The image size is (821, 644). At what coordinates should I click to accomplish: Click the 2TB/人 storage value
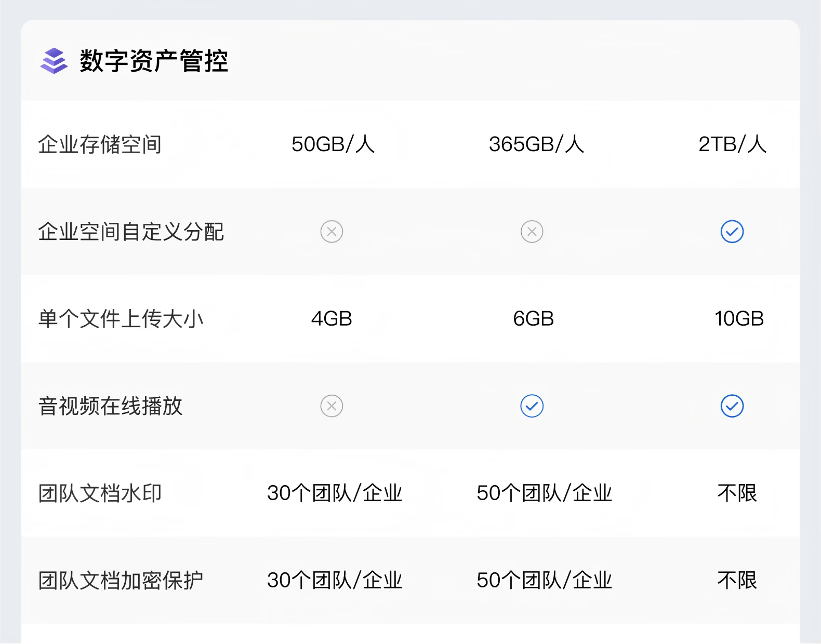(x=732, y=144)
